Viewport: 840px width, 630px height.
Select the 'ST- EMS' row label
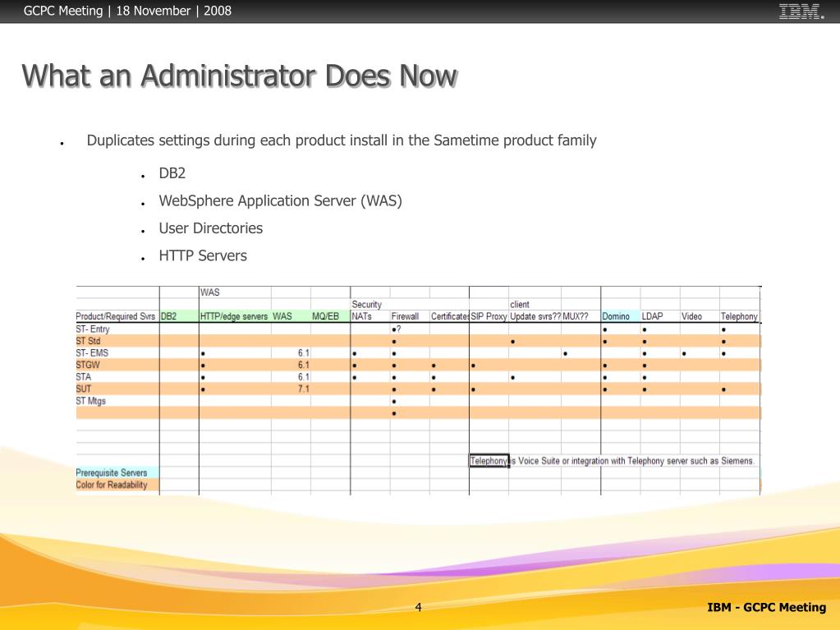click(x=92, y=353)
